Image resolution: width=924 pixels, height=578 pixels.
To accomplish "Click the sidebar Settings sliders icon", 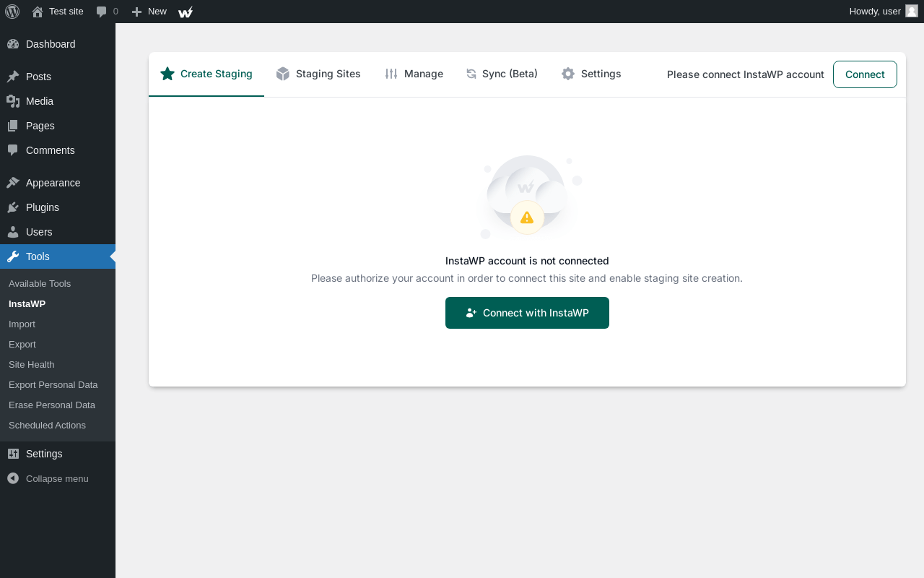I will [13, 454].
